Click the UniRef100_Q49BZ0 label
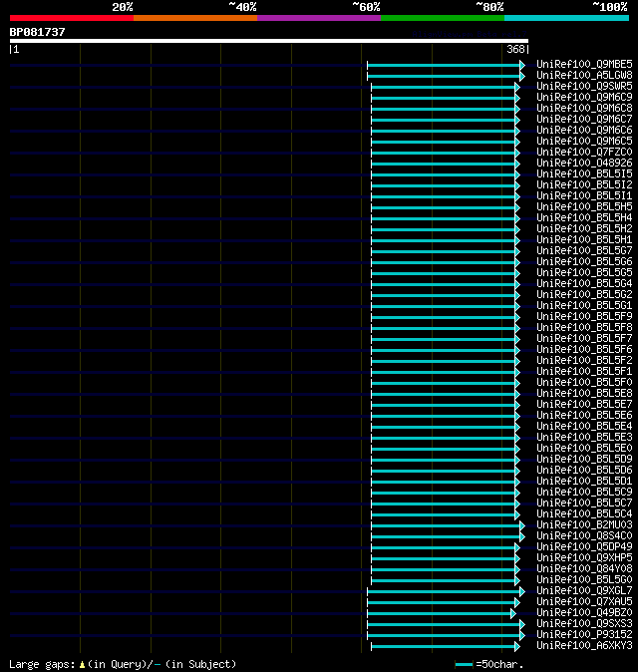This screenshot has width=638, height=672. pos(584,613)
